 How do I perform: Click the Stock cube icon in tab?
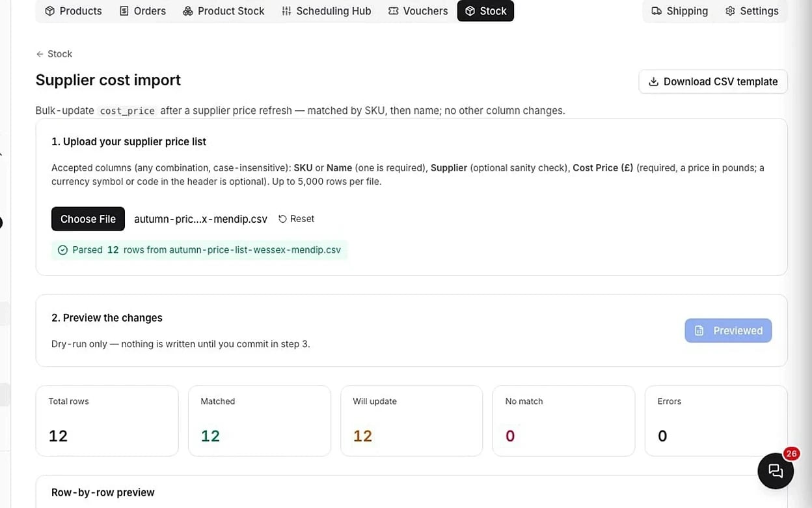pos(470,11)
